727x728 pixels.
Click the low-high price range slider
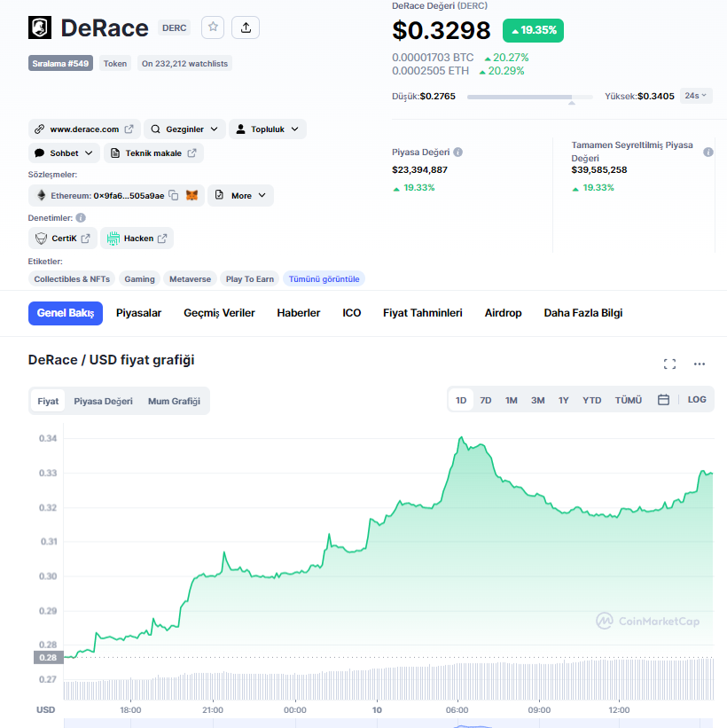530,97
